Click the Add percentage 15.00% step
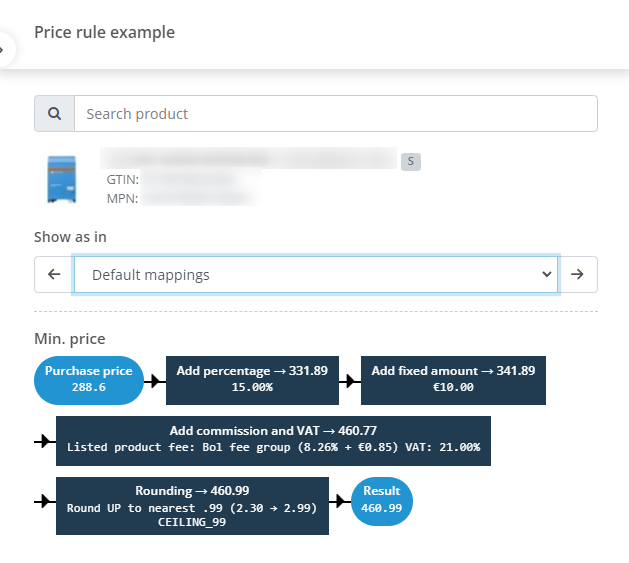 point(252,379)
